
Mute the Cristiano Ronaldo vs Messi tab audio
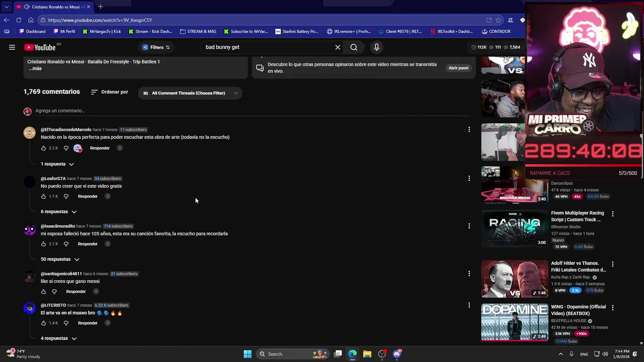[x=26, y=7]
